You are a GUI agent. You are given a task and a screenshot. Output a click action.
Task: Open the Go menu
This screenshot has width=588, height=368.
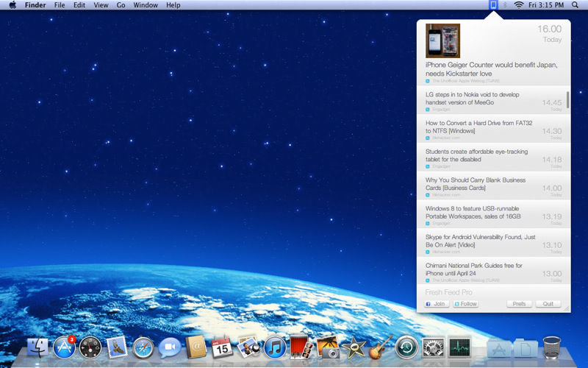121,5
